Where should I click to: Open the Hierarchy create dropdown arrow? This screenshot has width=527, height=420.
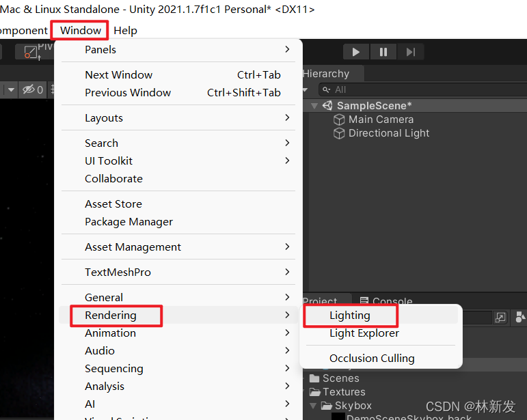click(x=305, y=89)
